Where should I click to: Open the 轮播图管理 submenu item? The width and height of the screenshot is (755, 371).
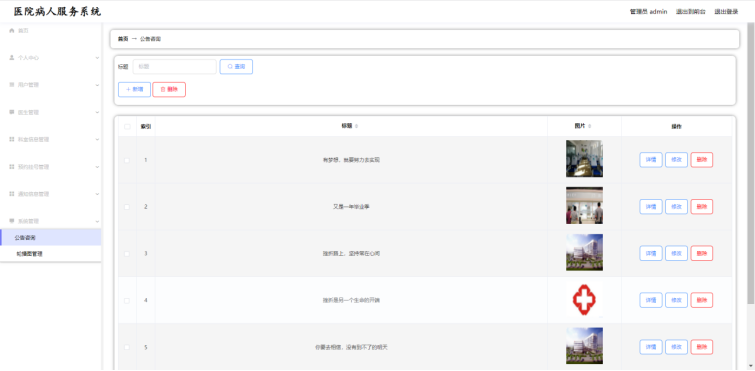51,254
